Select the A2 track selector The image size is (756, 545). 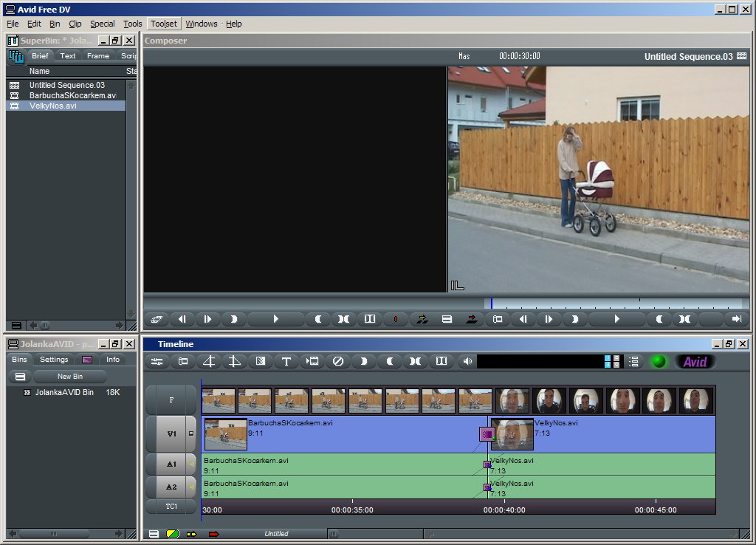point(171,487)
